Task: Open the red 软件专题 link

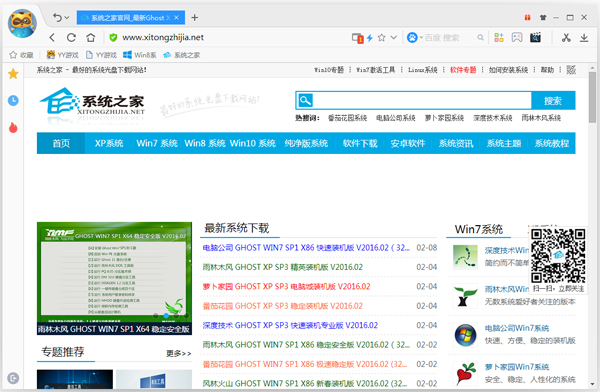Action: (463, 70)
